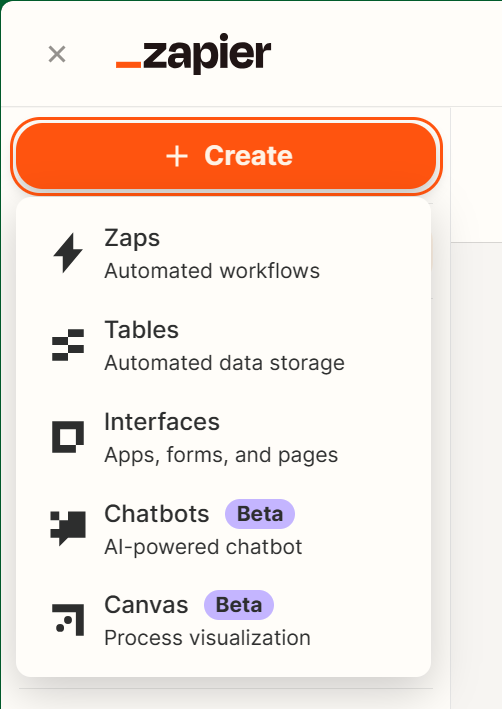
Task: Click the Beta badge next to Chatbots
Action: point(260,514)
